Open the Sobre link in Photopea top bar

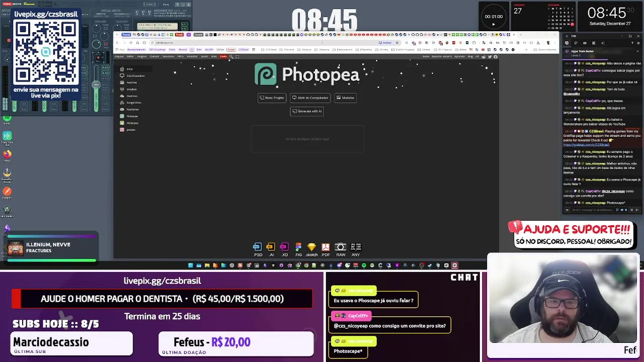point(426,56)
